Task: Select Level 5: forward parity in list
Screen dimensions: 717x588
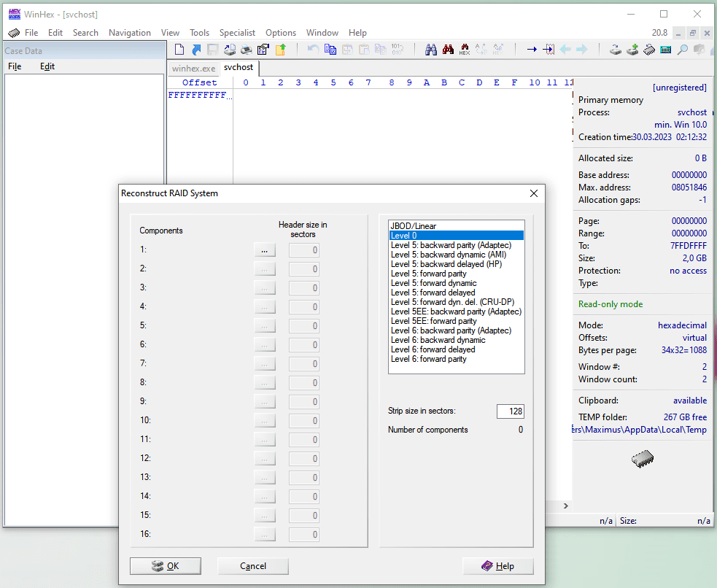Action: click(x=428, y=274)
